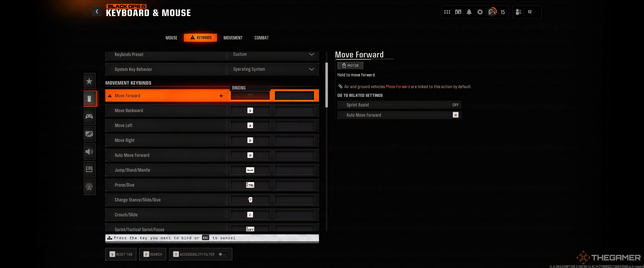Click the Move Forward binding input field
The height and width of the screenshot is (268, 644).
250,95
